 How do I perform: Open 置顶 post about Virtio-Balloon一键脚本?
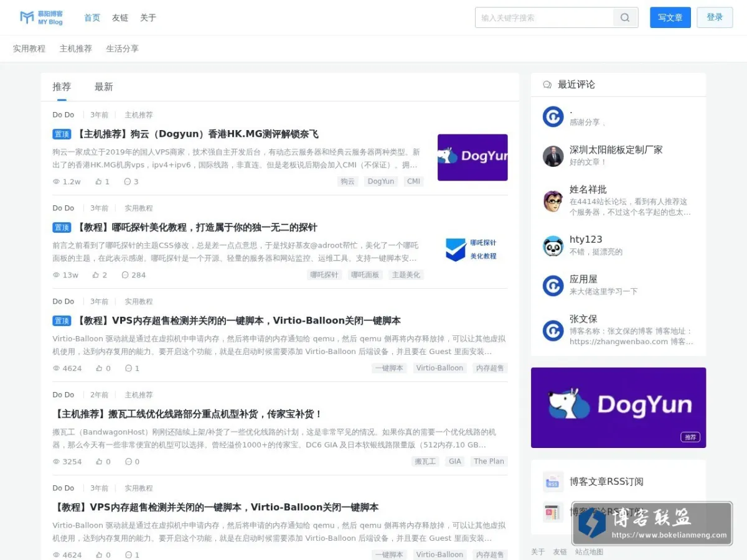[238, 320]
